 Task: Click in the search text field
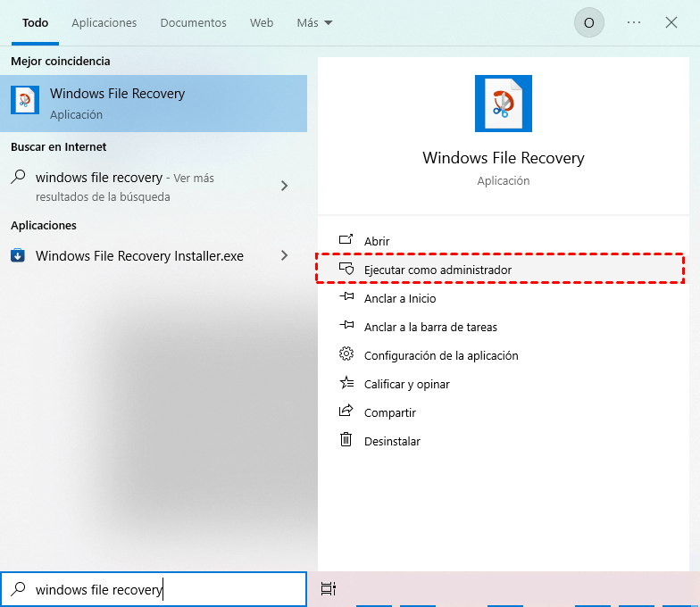pos(154,589)
